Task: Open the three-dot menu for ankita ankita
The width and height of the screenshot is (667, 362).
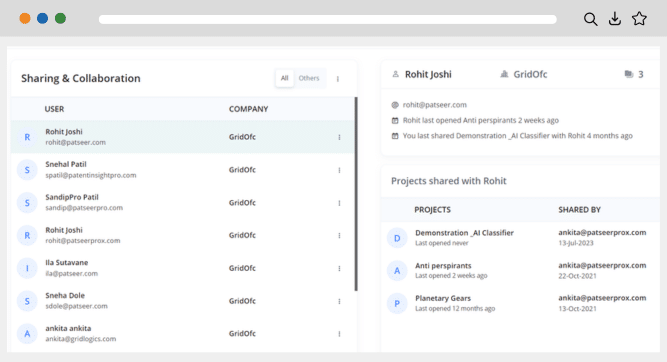Action: [339, 334]
